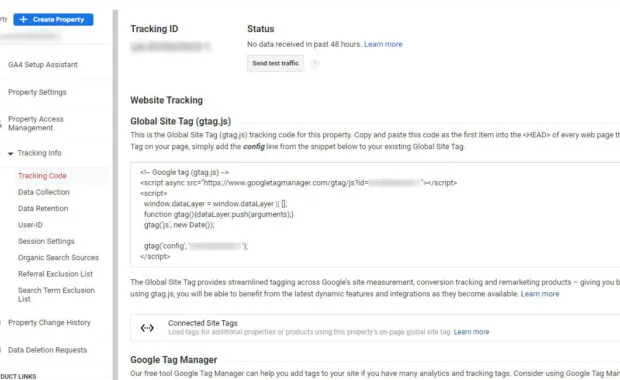Open GA4 Setup Assistant
Image resolution: width=620 pixels, height=380 pixels.
(x=43, y=64)
